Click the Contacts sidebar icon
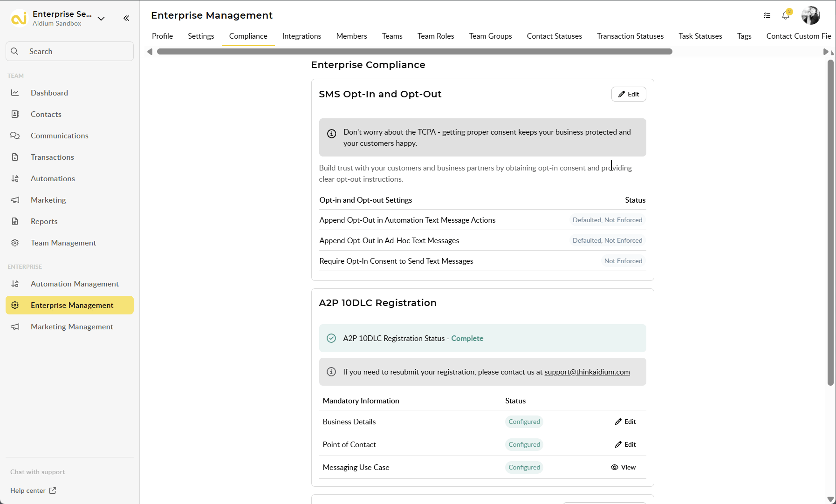 pos(15,114)
